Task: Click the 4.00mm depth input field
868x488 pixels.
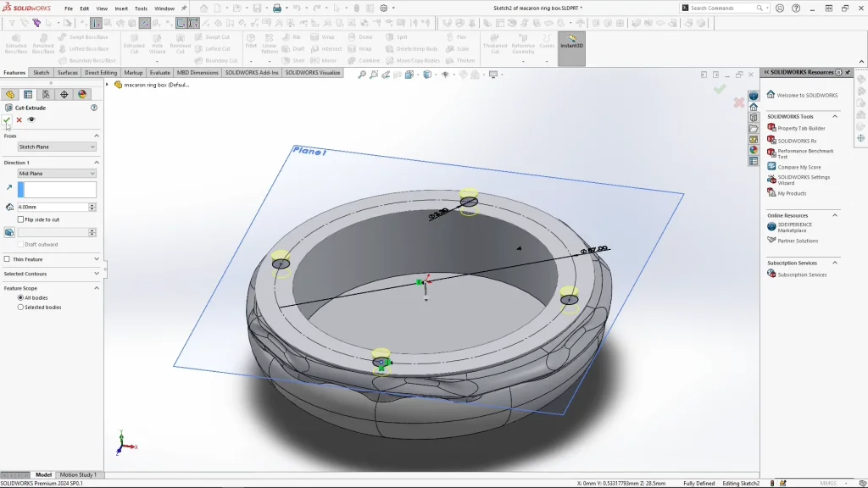Action: pyautogui.click(x=53, y=207)
